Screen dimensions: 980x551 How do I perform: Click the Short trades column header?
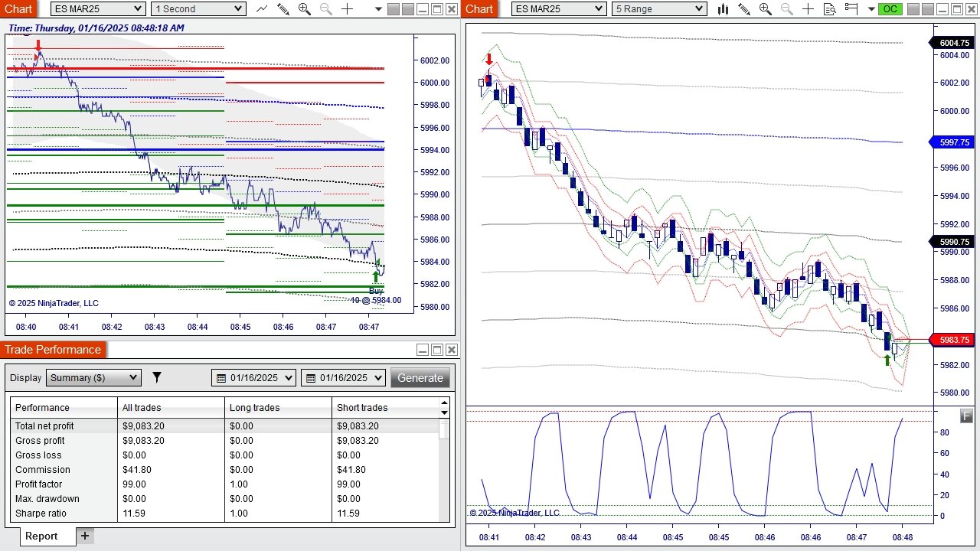pyautogui.click(x=385, y=408)
